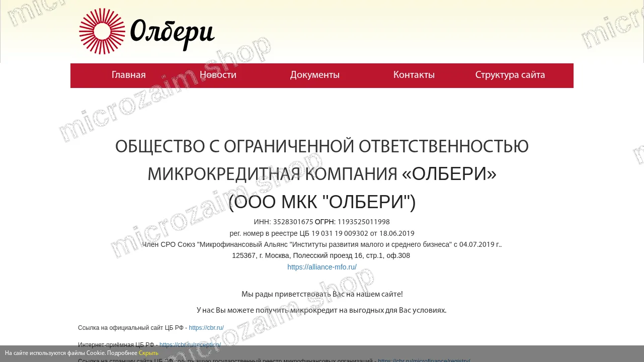644x362 pixels.
Task: Open the https://cbr.ru/ link
Action: (206, 328)
